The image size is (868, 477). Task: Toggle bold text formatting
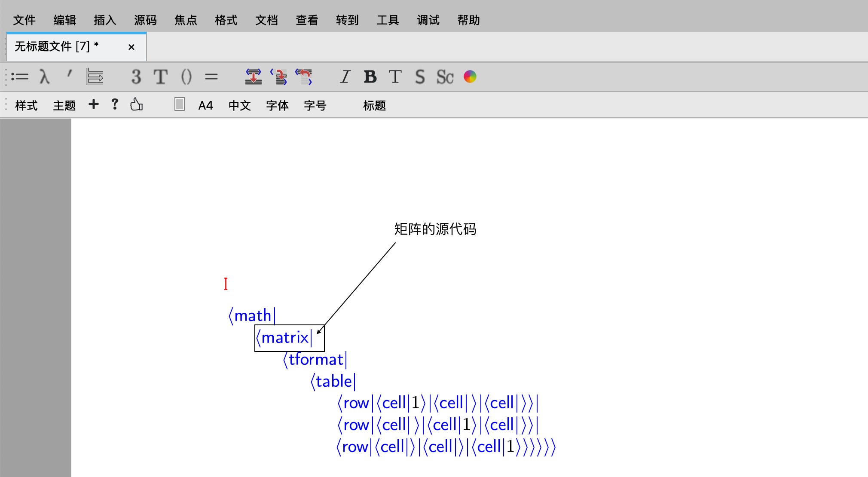click(370, 77)
